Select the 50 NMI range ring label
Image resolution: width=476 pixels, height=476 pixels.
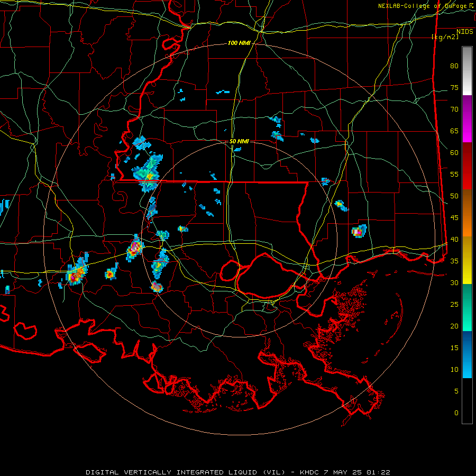(x=239, y=141)
